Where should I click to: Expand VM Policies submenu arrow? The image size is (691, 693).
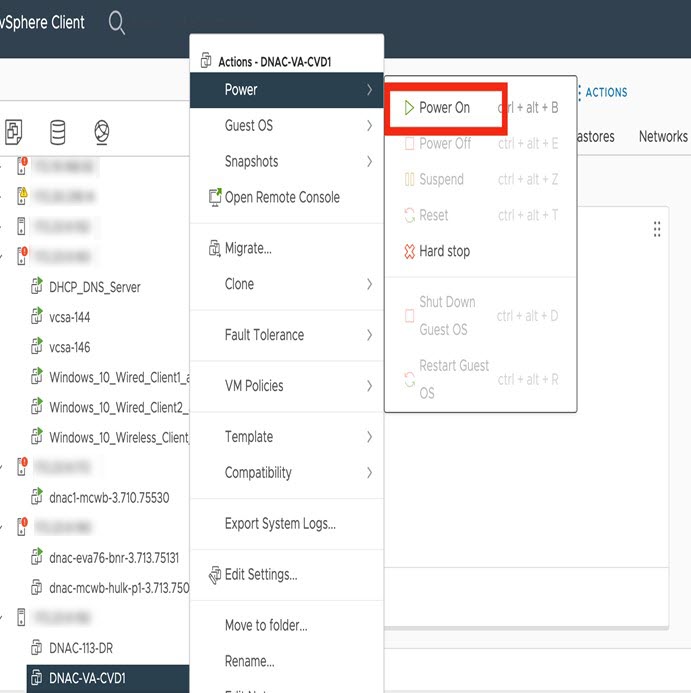pyautogui.click(x=369, y=386)
